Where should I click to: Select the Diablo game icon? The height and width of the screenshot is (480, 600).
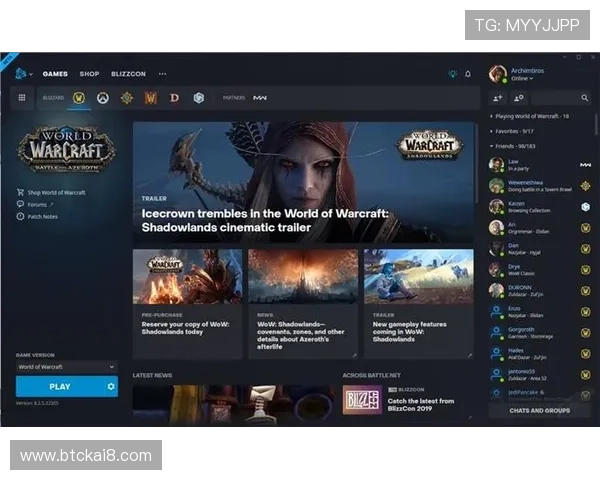tap(174, 98)
